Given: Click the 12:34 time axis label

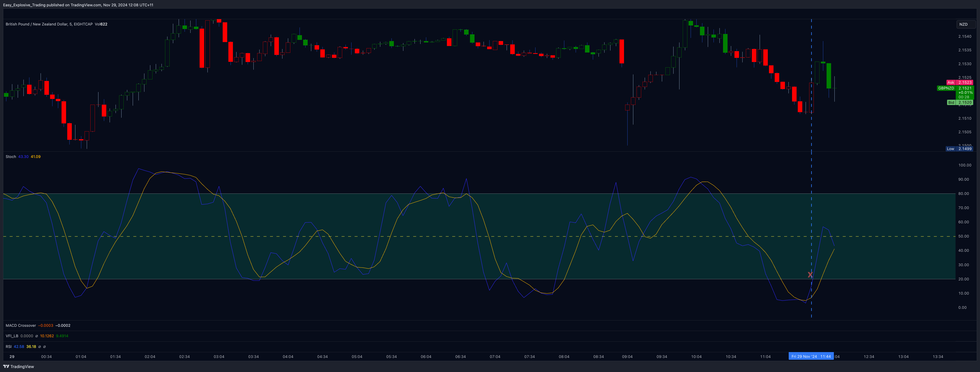Looking at the screenshot, I should tap(869, 357).
